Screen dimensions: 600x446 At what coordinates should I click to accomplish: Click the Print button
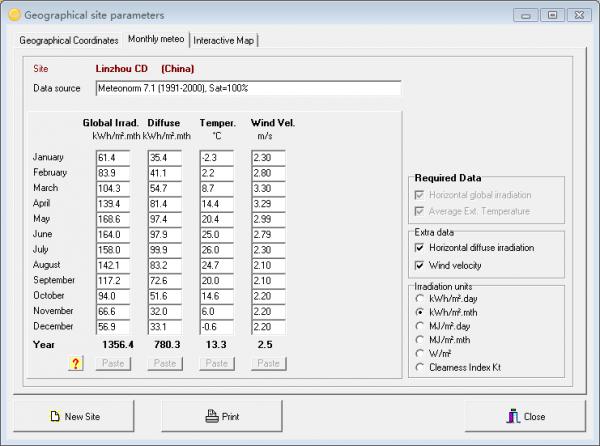(221, 416)
